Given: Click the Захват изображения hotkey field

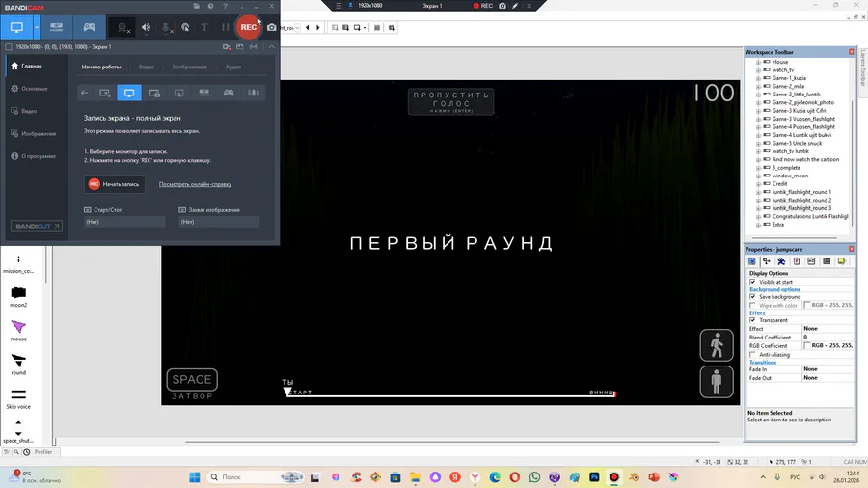Looking at the screenshot, I should [x=219, y=222].
